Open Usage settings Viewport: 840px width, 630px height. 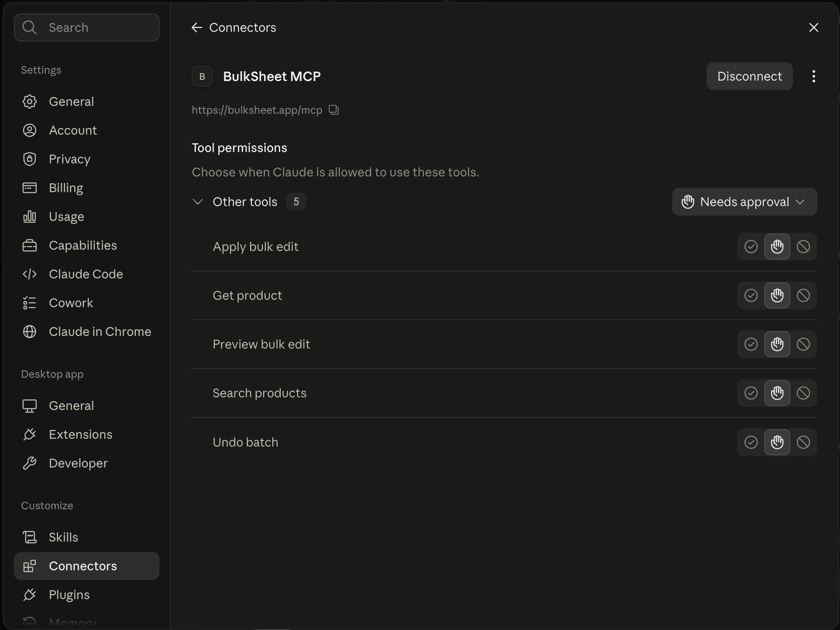[87, 217]
